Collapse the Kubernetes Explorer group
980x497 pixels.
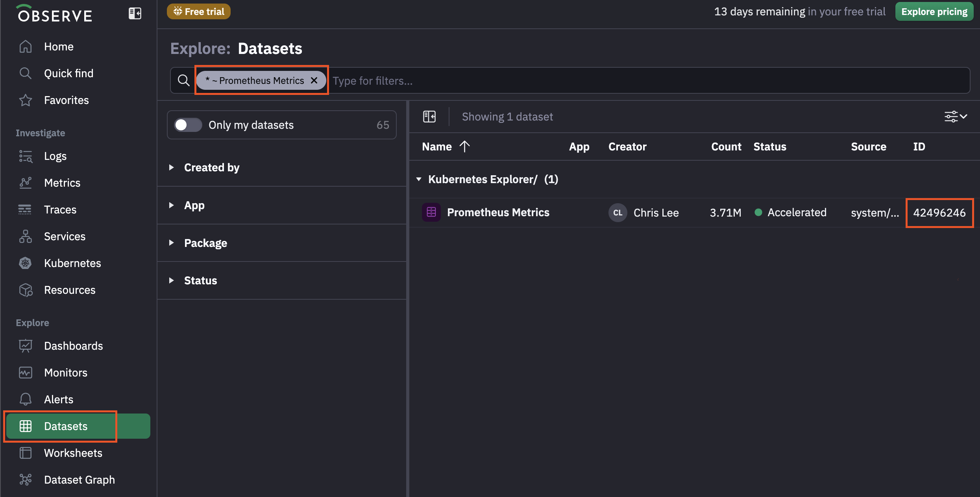(x=419, y=179)
